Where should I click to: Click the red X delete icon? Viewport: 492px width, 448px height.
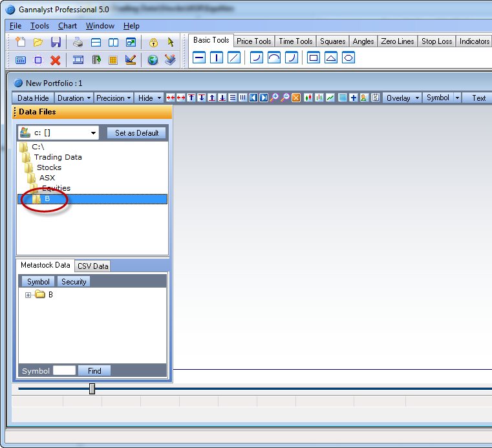56,60
